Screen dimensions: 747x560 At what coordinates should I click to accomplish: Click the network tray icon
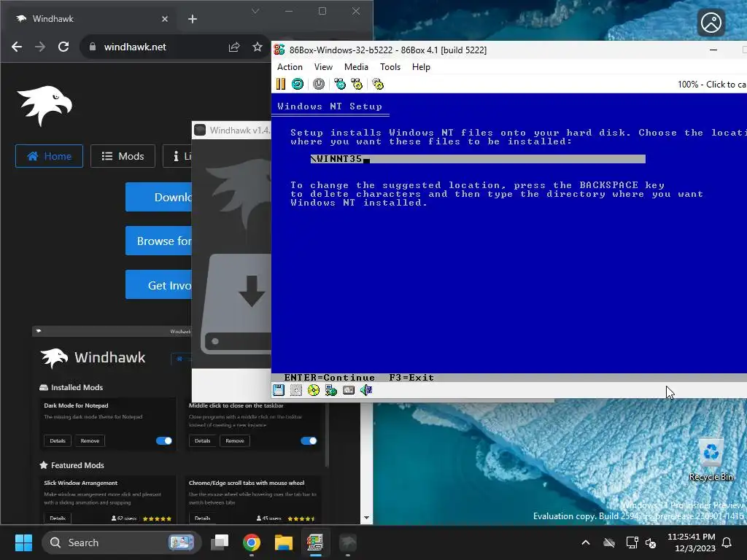(x=632, y=542)
